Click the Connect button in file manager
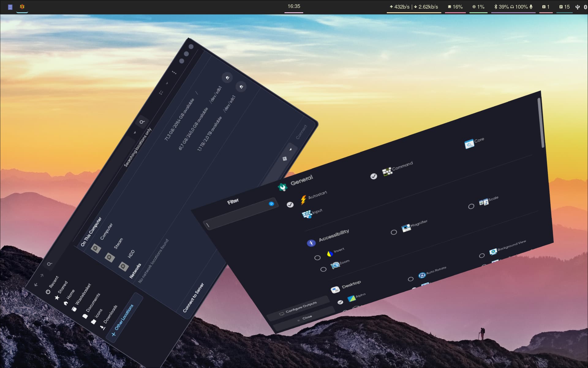588x368 pixels. coord(301,132)
